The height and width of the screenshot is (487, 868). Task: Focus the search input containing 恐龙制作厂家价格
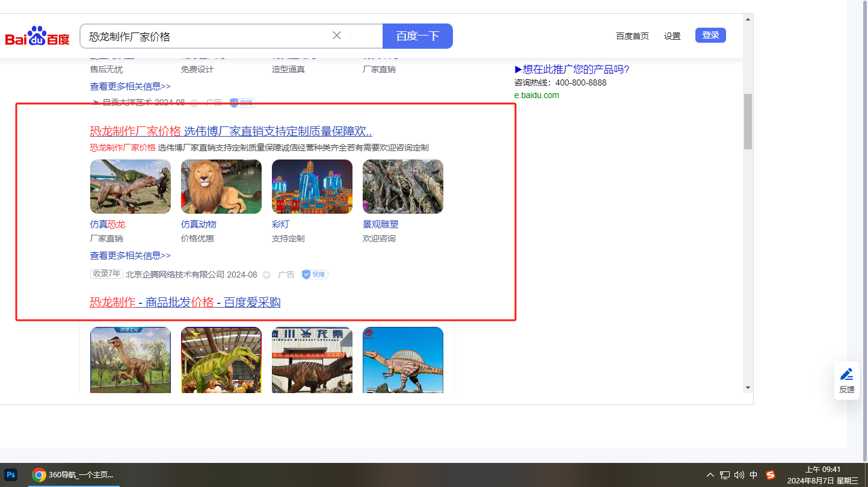click(205, 36)
